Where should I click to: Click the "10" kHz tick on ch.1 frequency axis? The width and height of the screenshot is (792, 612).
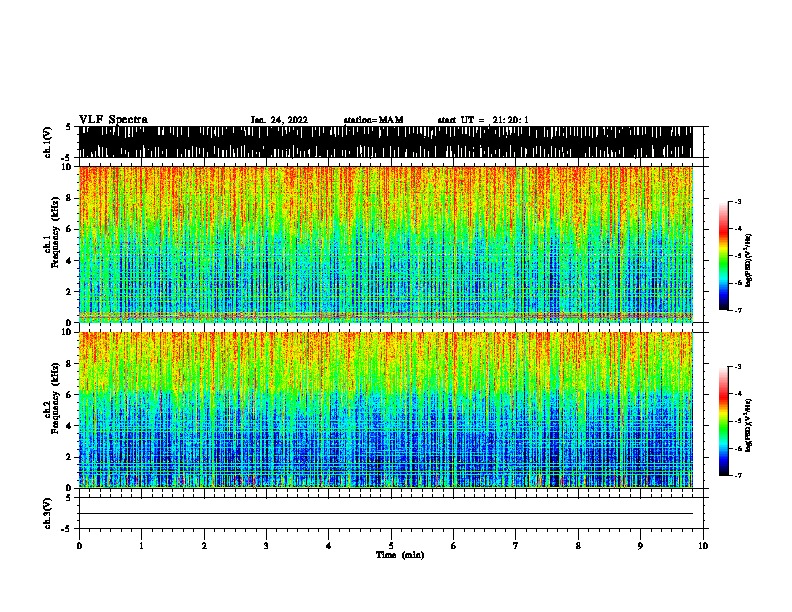pos(68,167)
